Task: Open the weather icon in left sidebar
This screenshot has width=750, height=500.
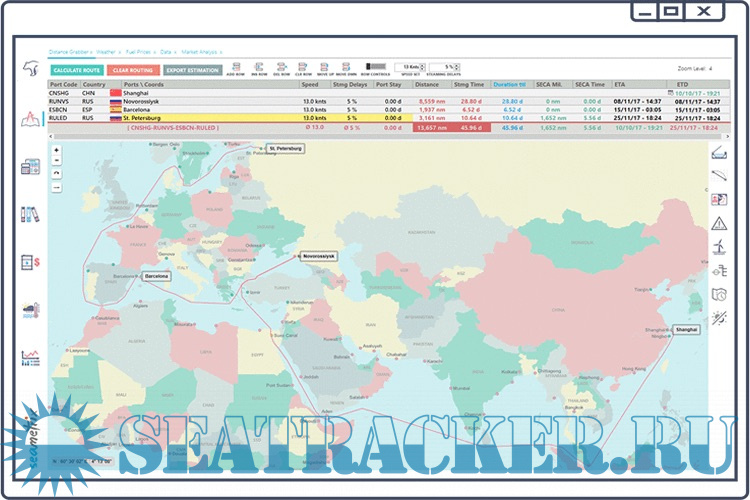Action: pyautogui.click(x=30, y=310)
